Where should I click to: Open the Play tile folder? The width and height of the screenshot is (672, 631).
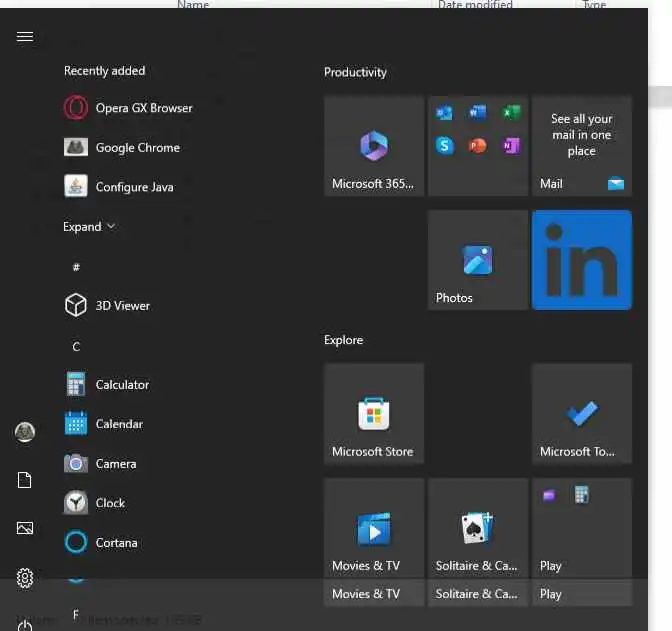click(x=582, y=528)
